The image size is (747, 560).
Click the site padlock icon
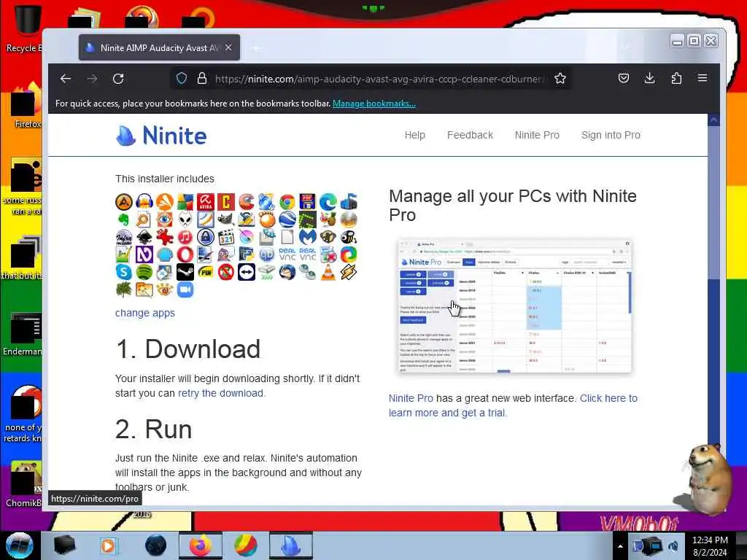tap(202, 79)
